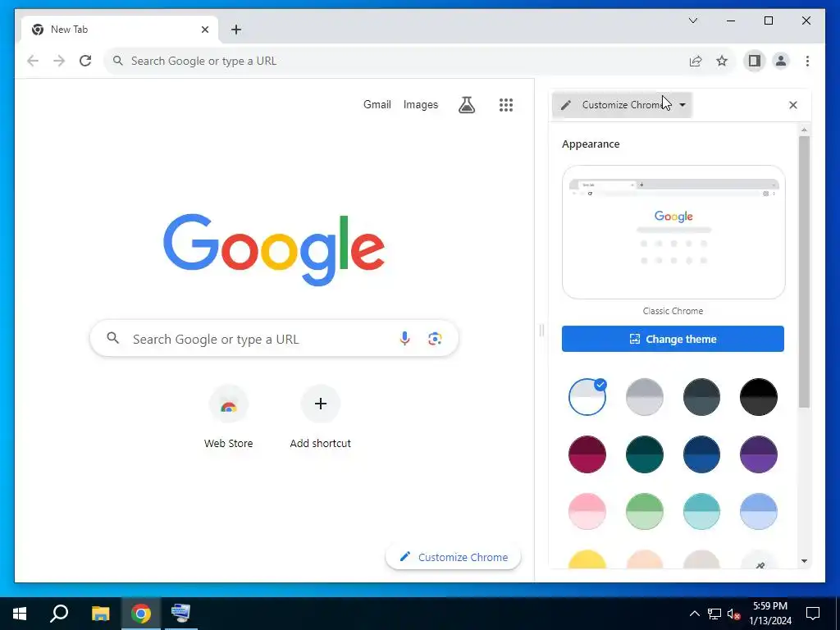Open the Web Store shortcut

(228, 418)
